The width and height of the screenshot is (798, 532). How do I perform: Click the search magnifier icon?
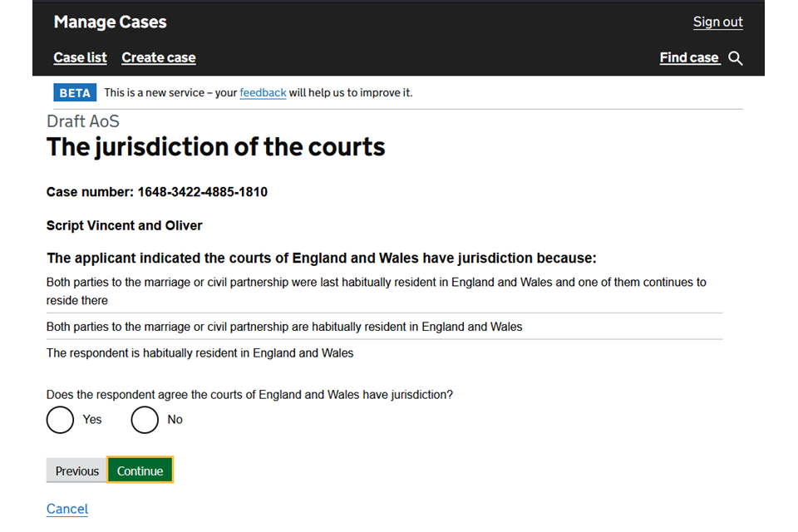coord(735,58)
